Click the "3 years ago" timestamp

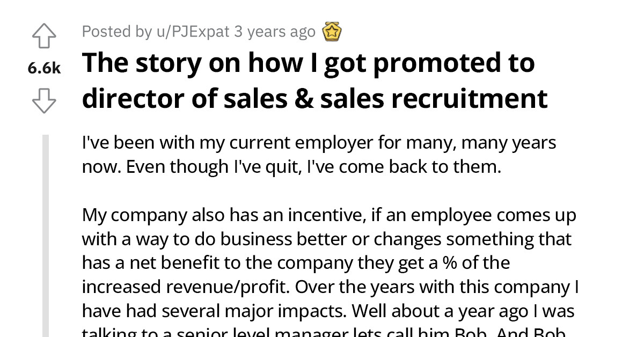point(275,32)
